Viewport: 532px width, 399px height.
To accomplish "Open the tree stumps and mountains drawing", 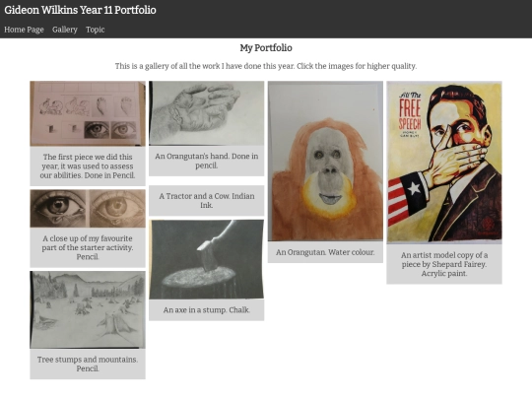I will click(x=88, y=309).
